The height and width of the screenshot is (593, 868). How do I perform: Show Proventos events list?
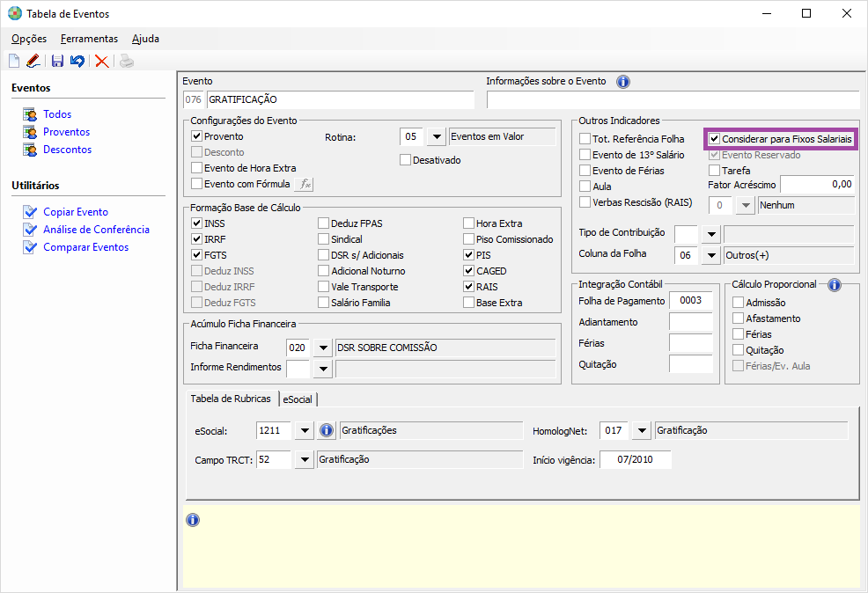tap(66, 132)
